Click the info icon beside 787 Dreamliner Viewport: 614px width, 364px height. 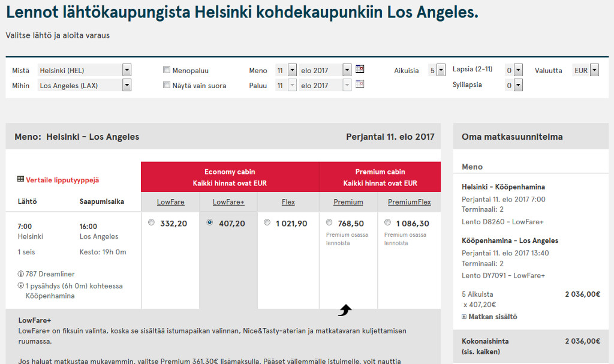pos(21,274)
